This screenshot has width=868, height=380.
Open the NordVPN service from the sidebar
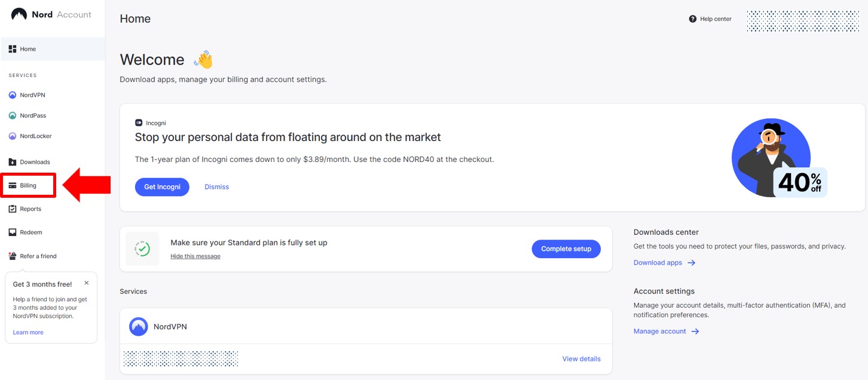pos(31,94)
